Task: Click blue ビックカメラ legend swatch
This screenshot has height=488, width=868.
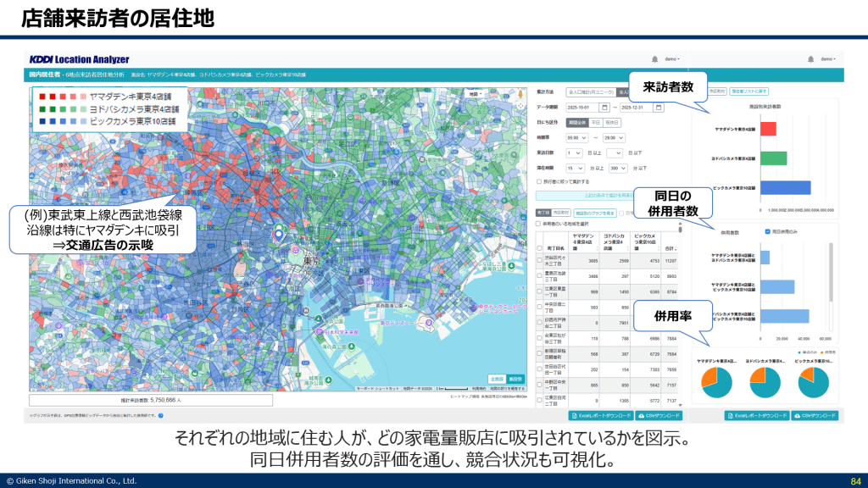Action: click(42, 121)
